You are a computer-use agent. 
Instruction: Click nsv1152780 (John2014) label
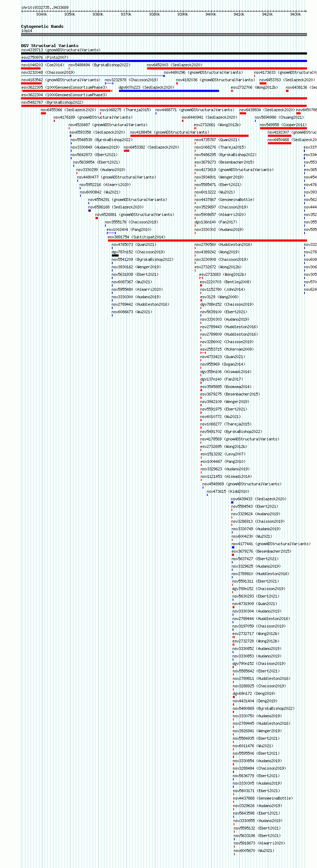[223, 289]
